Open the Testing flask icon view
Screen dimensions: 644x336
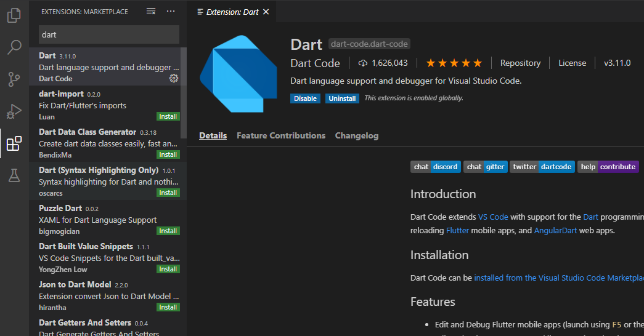pos(14,175)
